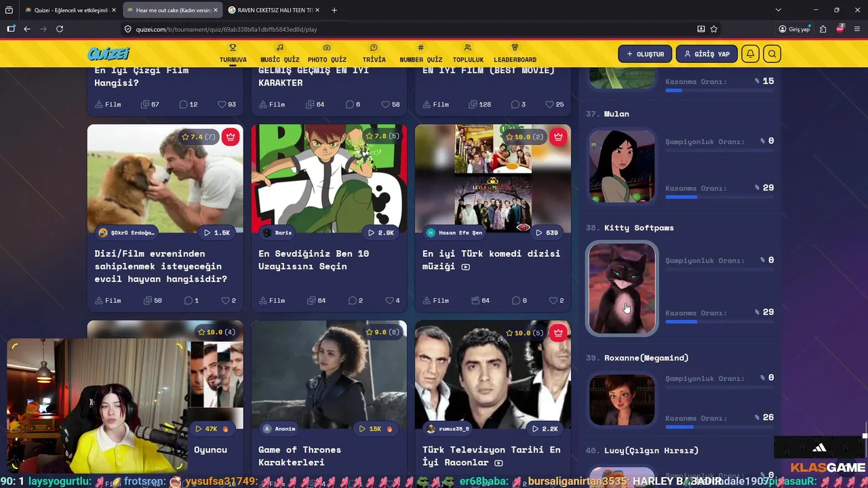Open the Photo Quiz menu item
This screenshot has height=488, width=868.
(x=327, y=54)
